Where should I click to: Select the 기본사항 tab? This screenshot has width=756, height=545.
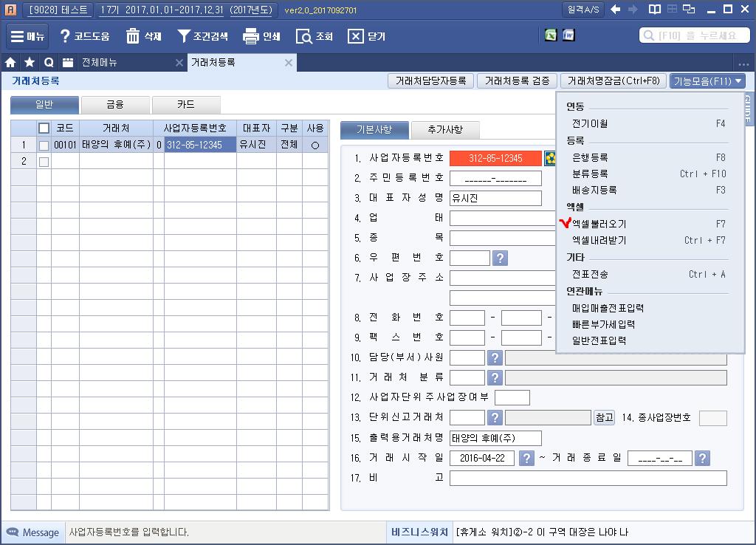coord(374,130)
